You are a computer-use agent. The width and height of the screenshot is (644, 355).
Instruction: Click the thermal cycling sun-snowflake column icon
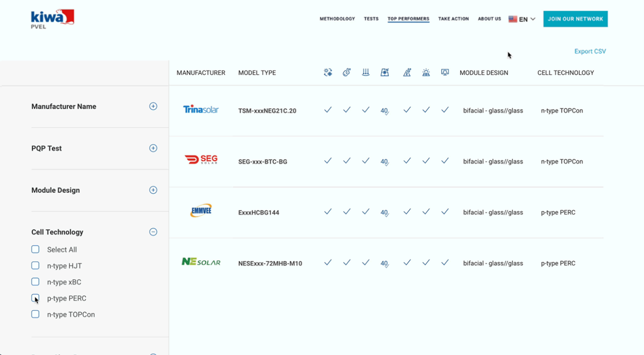(328, 72)
